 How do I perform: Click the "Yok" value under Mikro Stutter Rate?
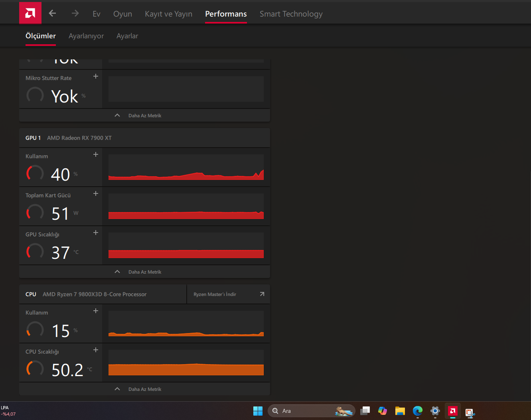pyautogui.click(x=65, y=97)
